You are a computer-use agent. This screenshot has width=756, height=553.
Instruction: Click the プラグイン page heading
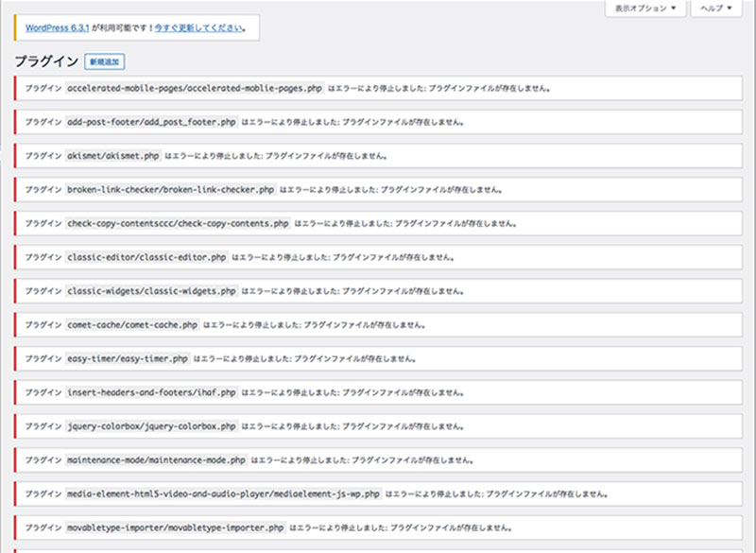[x=45, y=61]
